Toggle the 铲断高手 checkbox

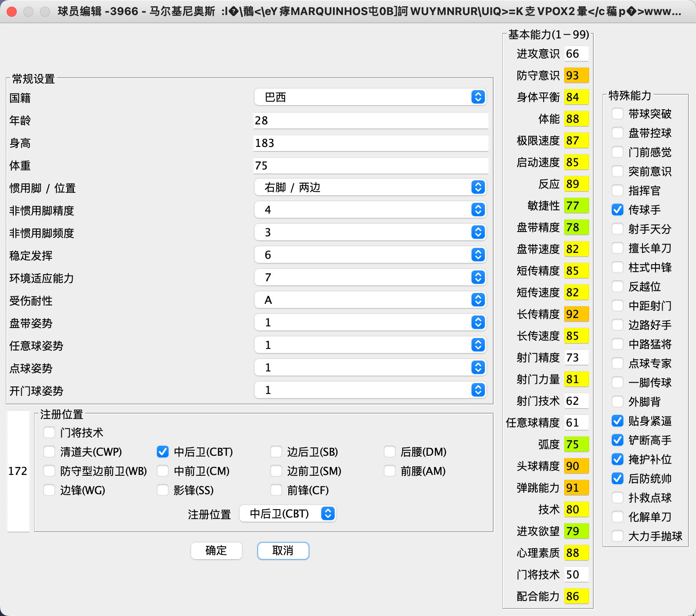pyautogui.click(x=618, y=440)
